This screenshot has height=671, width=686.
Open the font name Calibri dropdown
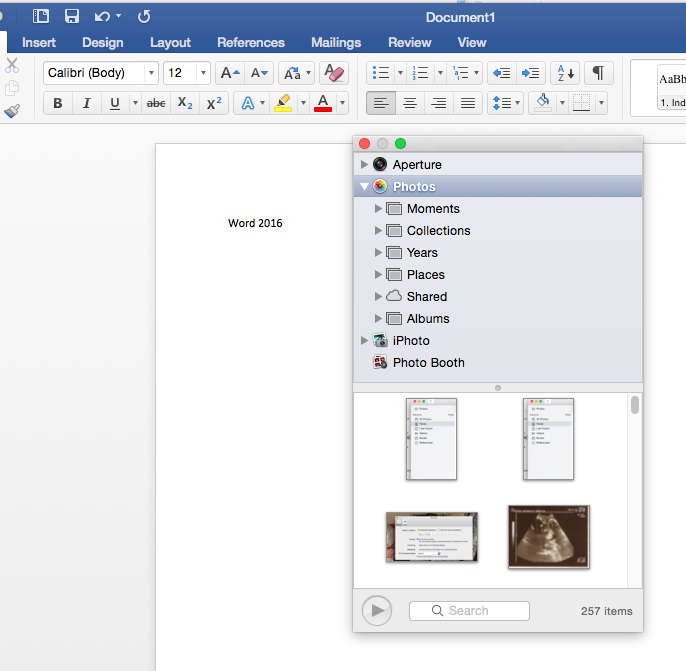(151, 73)
